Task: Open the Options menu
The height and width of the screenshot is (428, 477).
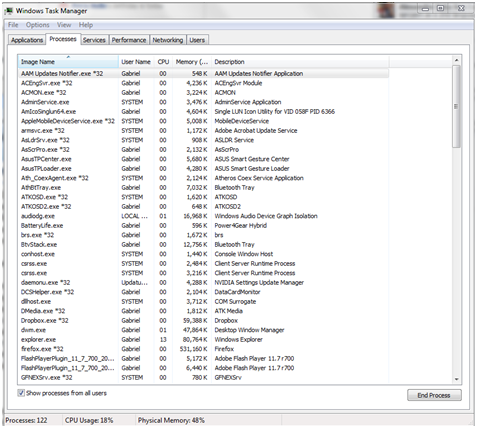Action: coord(38,25)
